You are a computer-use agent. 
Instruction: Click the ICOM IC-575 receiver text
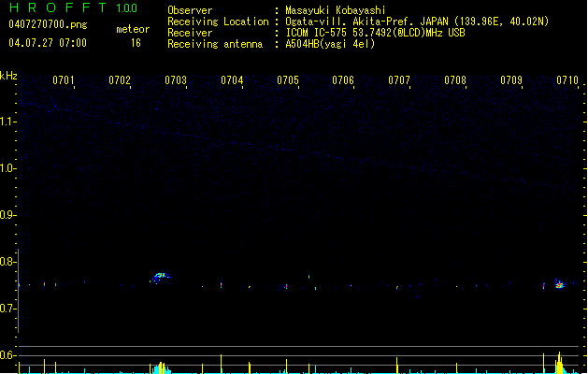(x=375, y=33)
